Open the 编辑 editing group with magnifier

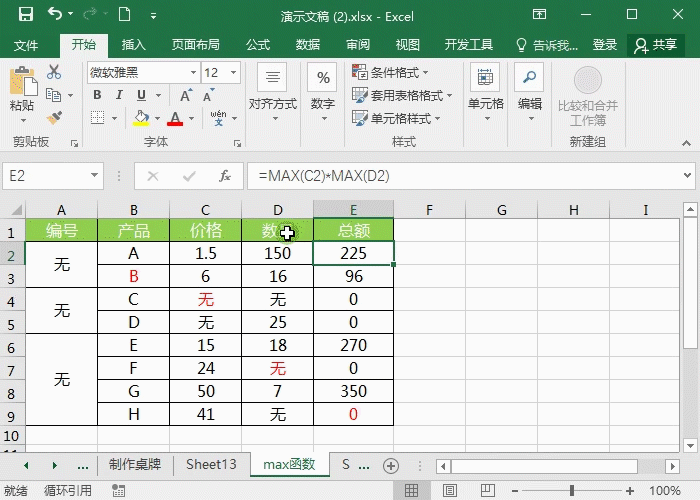pyautogui.click(x=530, y=92)
